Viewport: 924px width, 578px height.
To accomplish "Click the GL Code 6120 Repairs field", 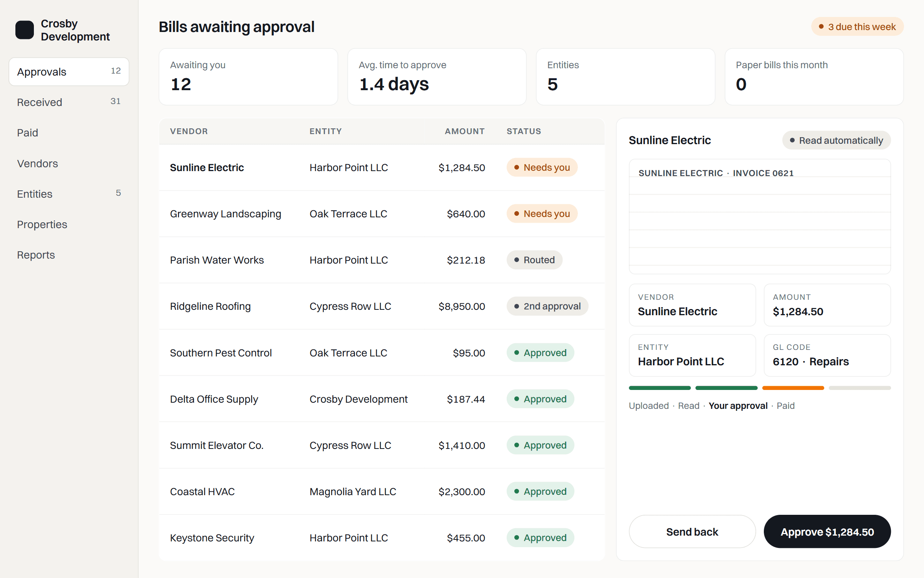I will click(827, 355).
